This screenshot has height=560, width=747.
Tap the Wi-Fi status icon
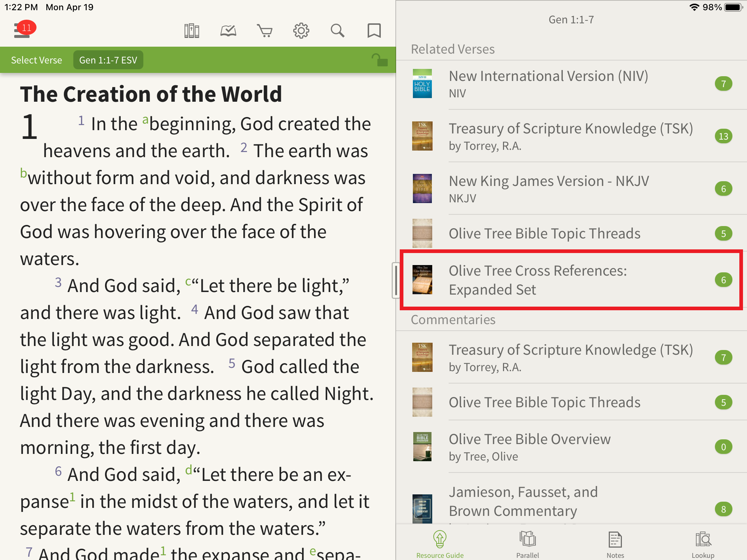click(x=694, y=7)
